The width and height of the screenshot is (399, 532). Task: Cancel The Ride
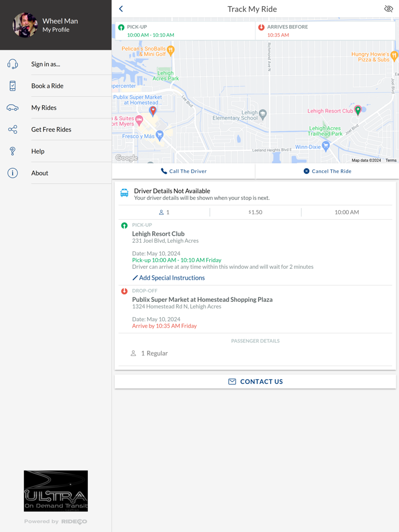[x=327, y=171]
